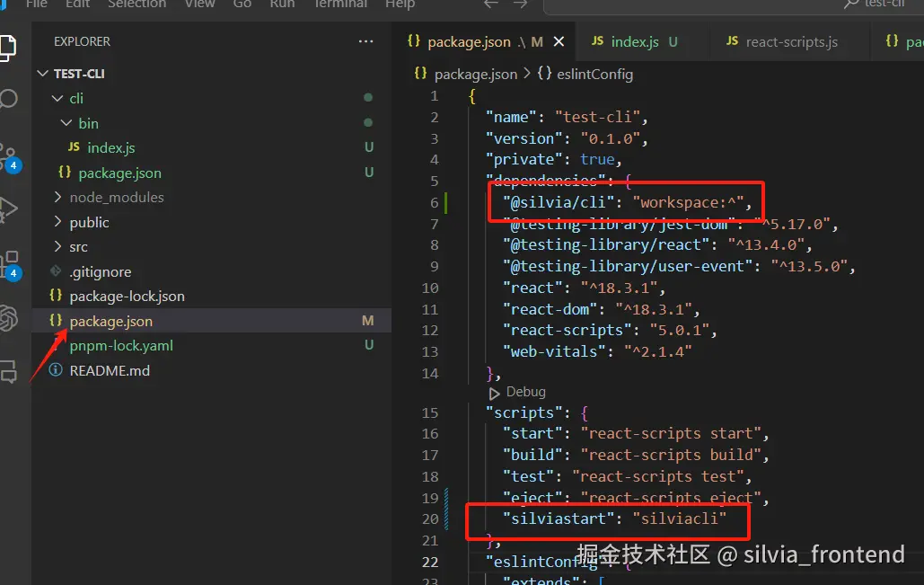Image resolution: width=924 pixels, height=585 pixels.
Task: Open the Run menu
Action: [282, 4]
